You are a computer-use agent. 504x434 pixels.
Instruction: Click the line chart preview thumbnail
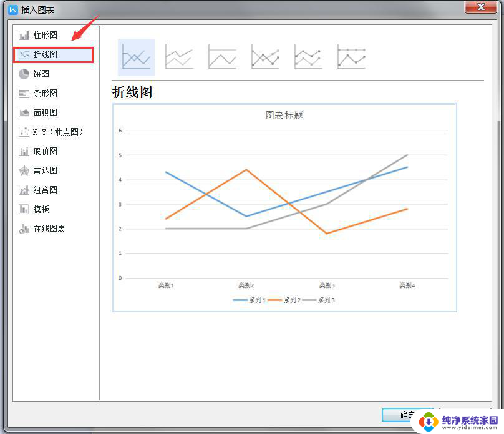tap(284, 207)
